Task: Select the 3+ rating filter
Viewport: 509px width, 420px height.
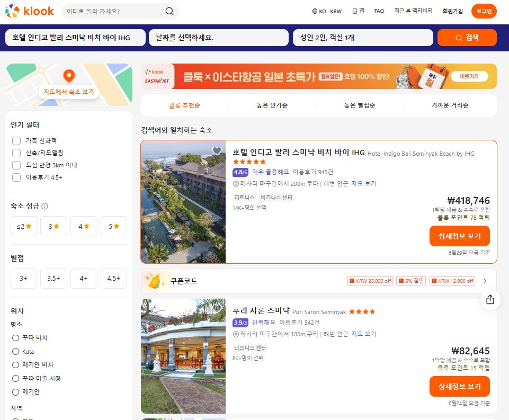Action: (x=24, y=279)
